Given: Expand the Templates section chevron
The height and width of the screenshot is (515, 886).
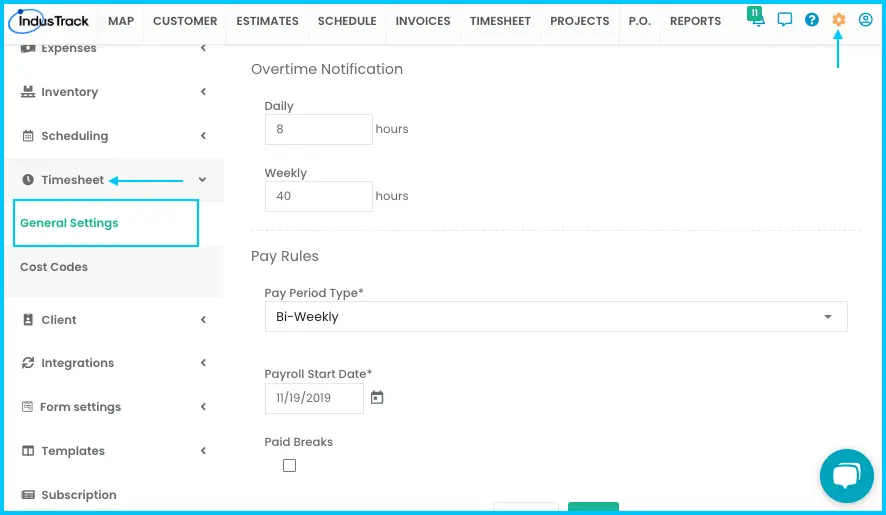Looking at the screenshot, I should tap(203, 451).
